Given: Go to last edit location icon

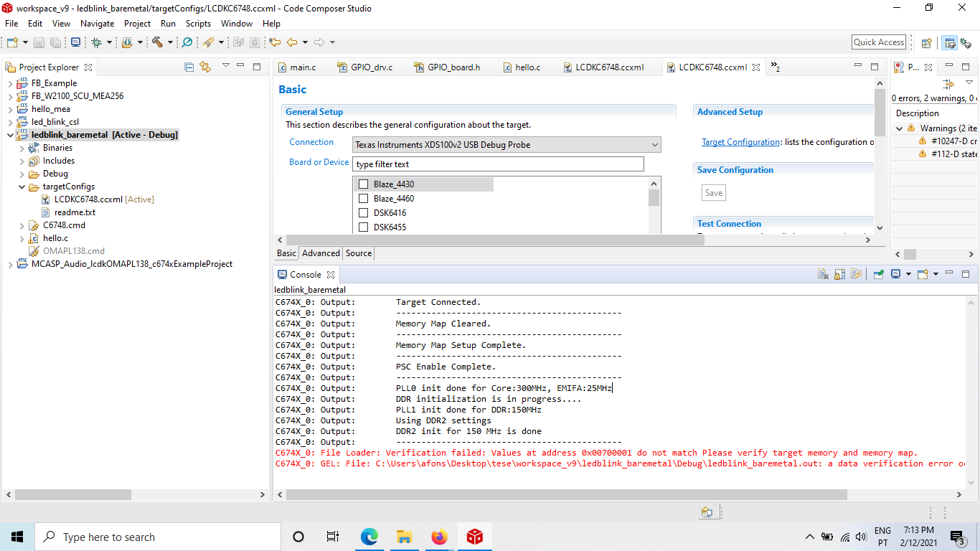Looking at the screenshot, I should (275, 42).
